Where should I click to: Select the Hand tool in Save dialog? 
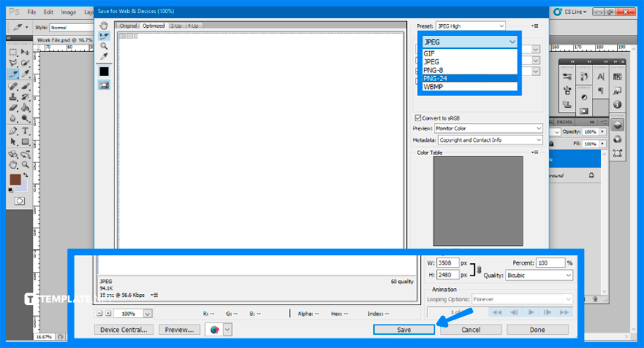point(104,26)
